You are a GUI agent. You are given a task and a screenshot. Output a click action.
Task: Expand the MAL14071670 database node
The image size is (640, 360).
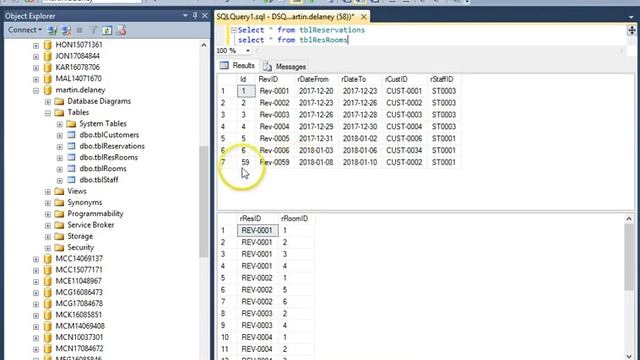[x=36, y=79]
